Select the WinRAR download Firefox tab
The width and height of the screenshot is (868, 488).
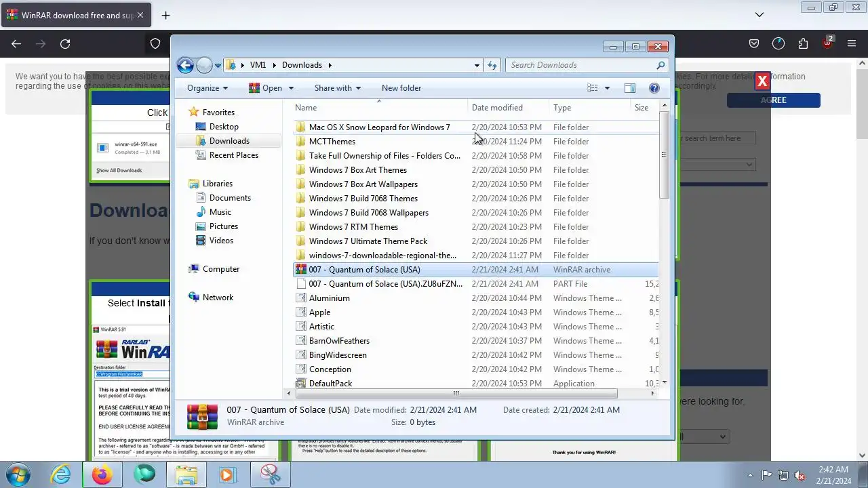tap(75, 15)
